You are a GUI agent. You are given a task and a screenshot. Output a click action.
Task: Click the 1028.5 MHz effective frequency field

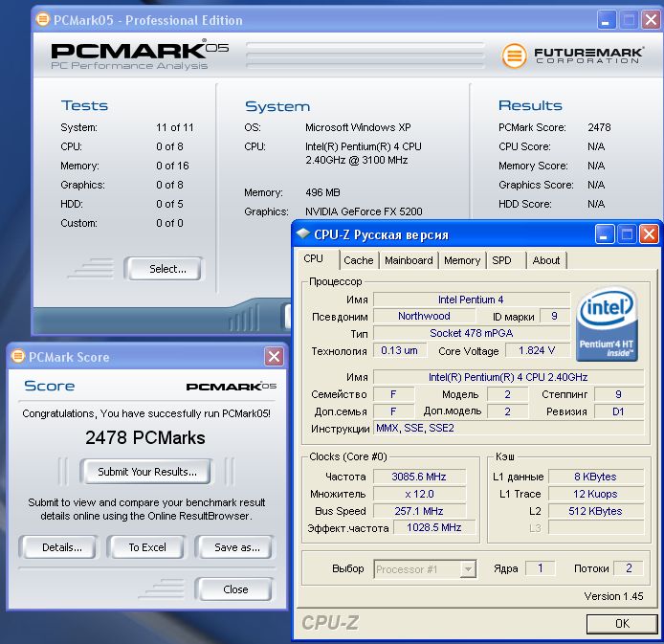434,527
